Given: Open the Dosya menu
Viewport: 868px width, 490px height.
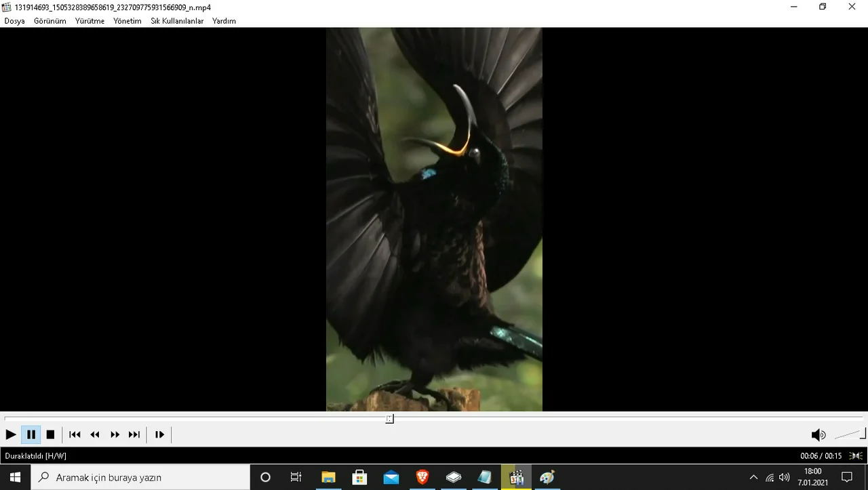Looking at the screenshot, I should 14,21.
